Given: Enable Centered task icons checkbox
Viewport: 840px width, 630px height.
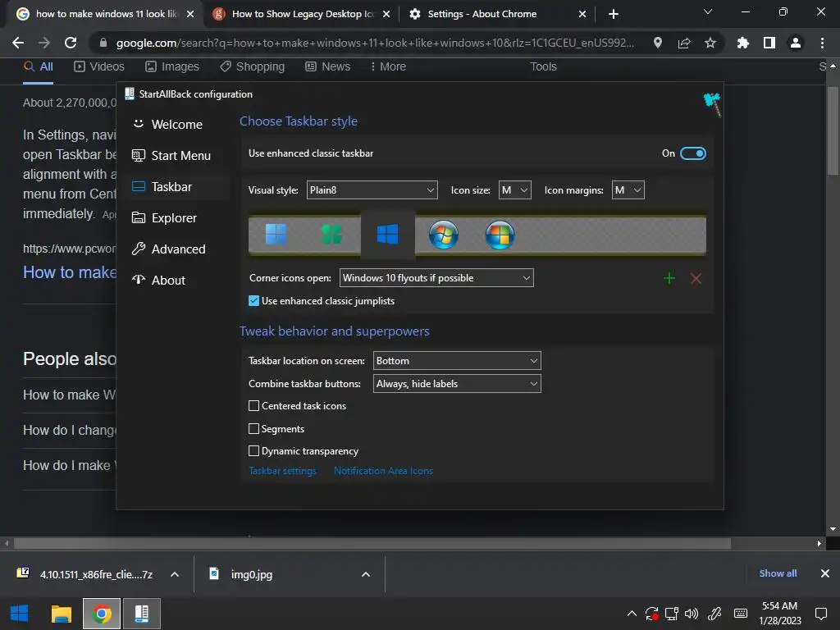Looking at the screenshot, I should pyautogui.click(x=254, y=406).
